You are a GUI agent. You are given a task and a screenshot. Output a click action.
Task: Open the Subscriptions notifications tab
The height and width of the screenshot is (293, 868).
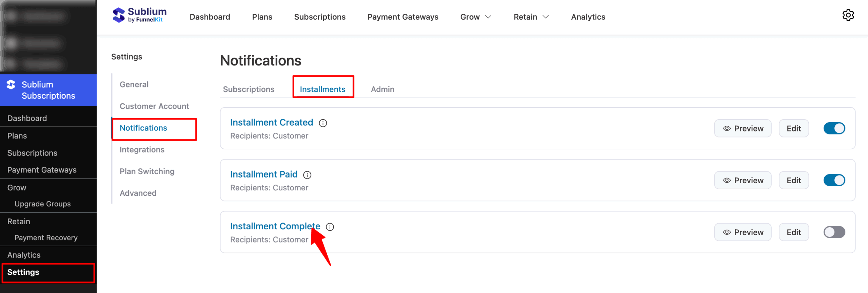(248, 89)
